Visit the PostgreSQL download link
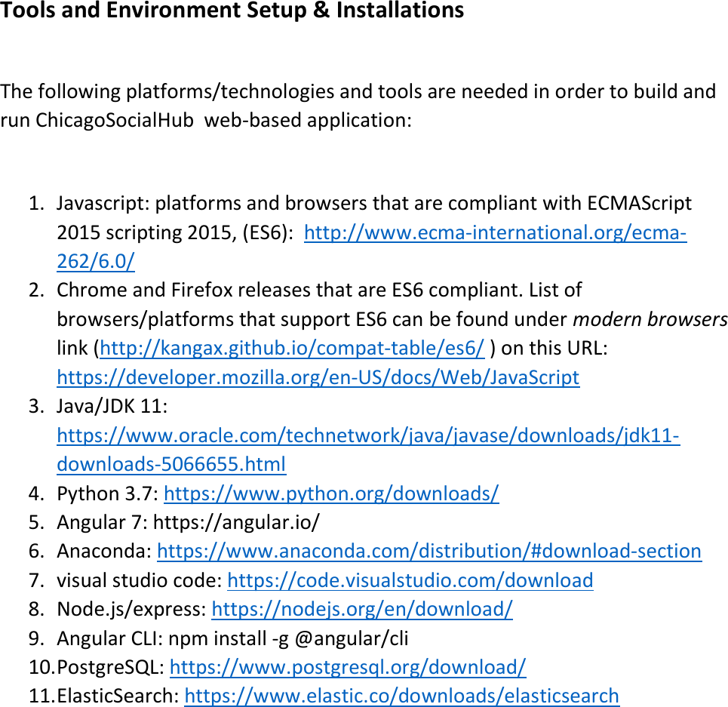 click(x=346, y=667)
